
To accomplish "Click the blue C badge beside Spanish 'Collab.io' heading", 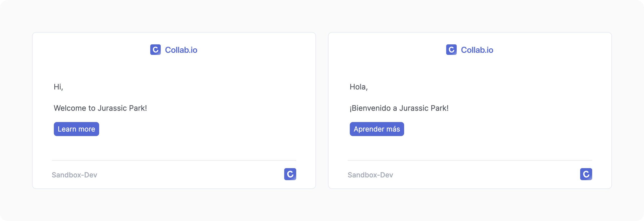I will pos(451,50).
